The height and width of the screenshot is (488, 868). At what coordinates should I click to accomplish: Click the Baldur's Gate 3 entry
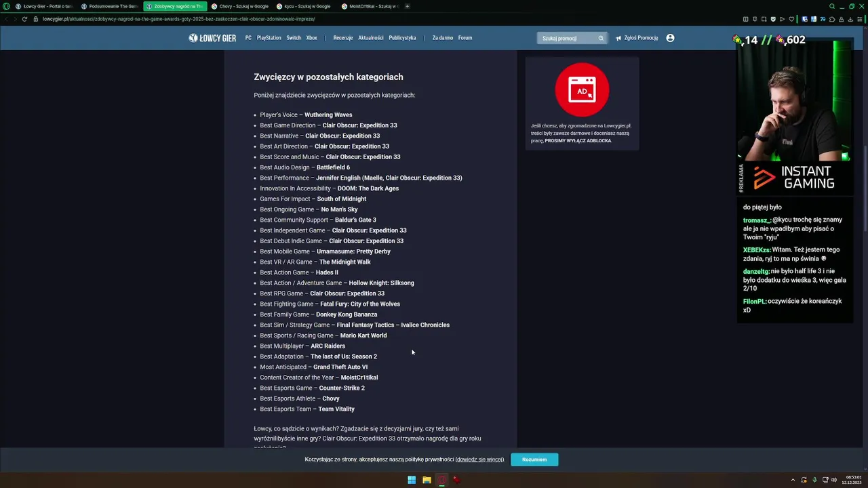point(355,220)
